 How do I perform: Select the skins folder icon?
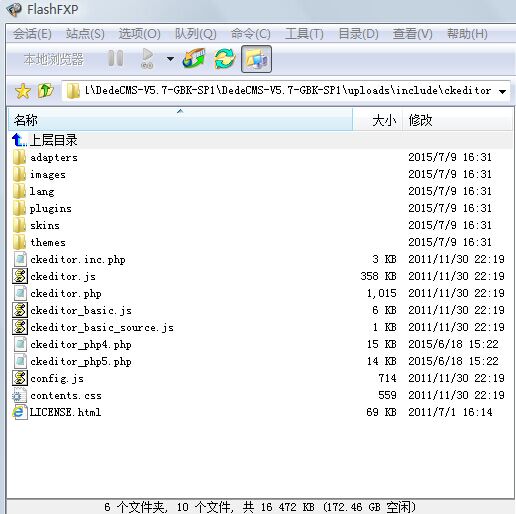tap(19, 225)
